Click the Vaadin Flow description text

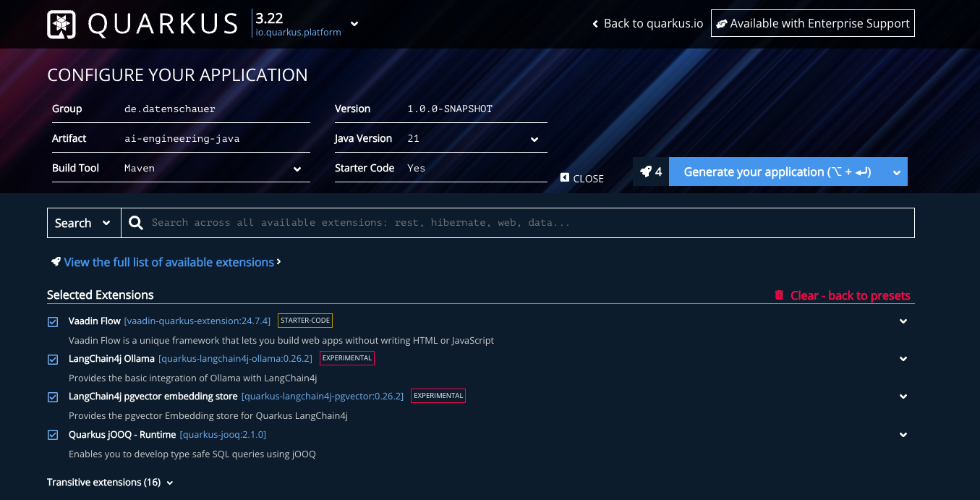(281, 340)
